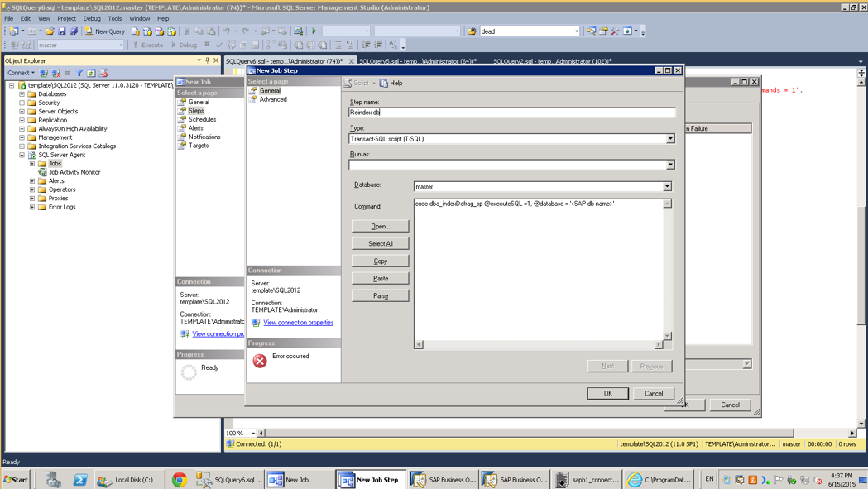
Task: Expand the Management tree node
Action: click(x=22, y=137)
